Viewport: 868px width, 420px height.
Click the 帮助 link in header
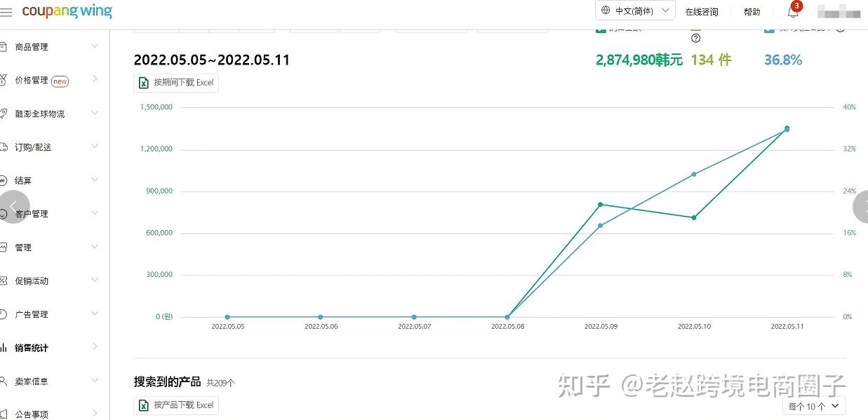click(x=752, y=12)
